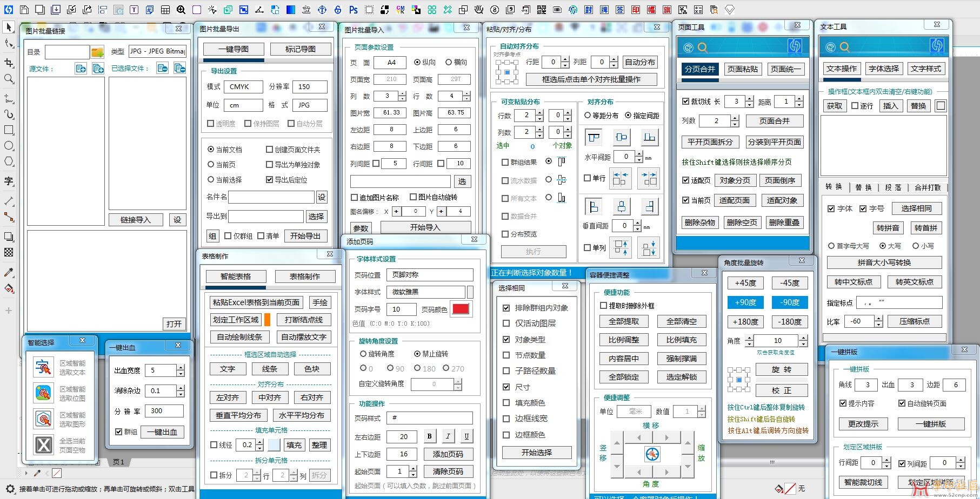Uncheck 排除群组内对象 in 选择相同 panel
Viewport: 980px width, 499px height.
pos(506,308)
